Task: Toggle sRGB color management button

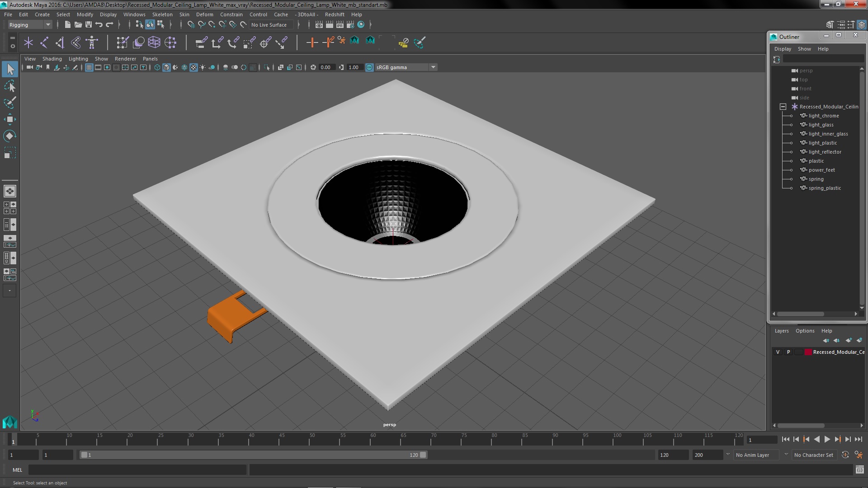Action: pos(369,67)
